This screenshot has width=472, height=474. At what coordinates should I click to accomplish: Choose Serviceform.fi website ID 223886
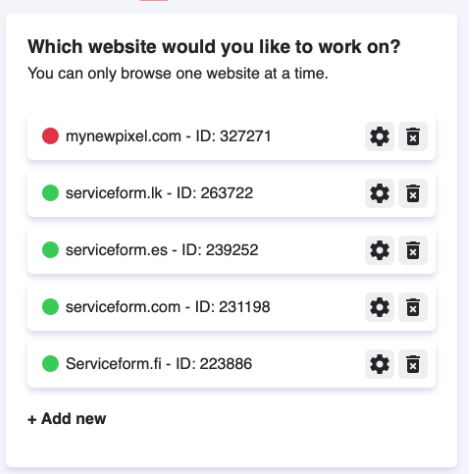[231, 364]
